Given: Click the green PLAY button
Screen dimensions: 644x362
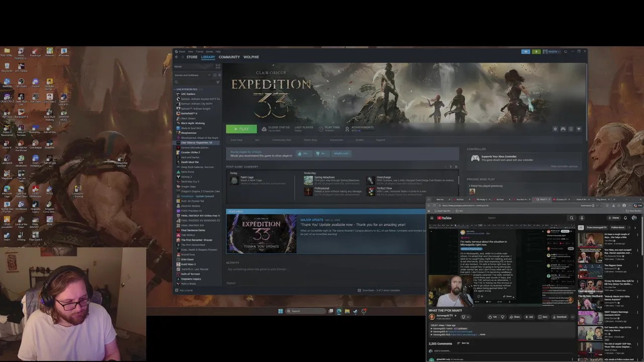Looking at the screenshot, I should (x=242, y=129).
